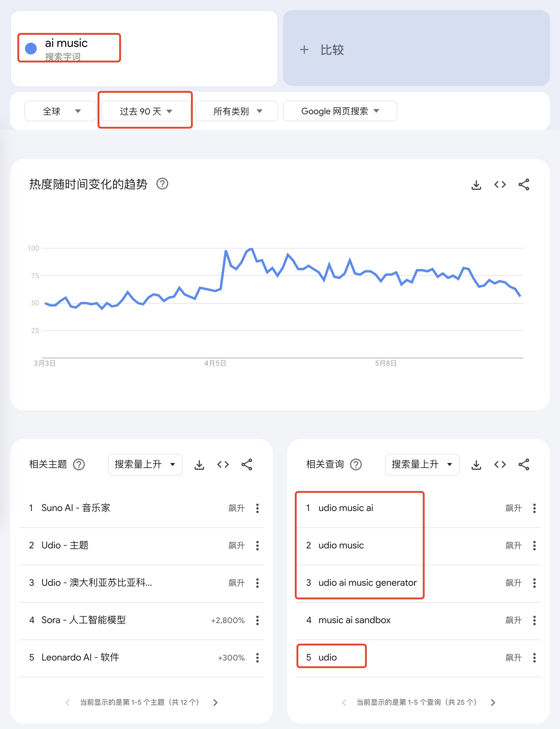The width and height of the screenshot is (560, 729).
Task: Open 搜索量上升 dropdown in 相关主题 panel
Action: click(145, 464)
